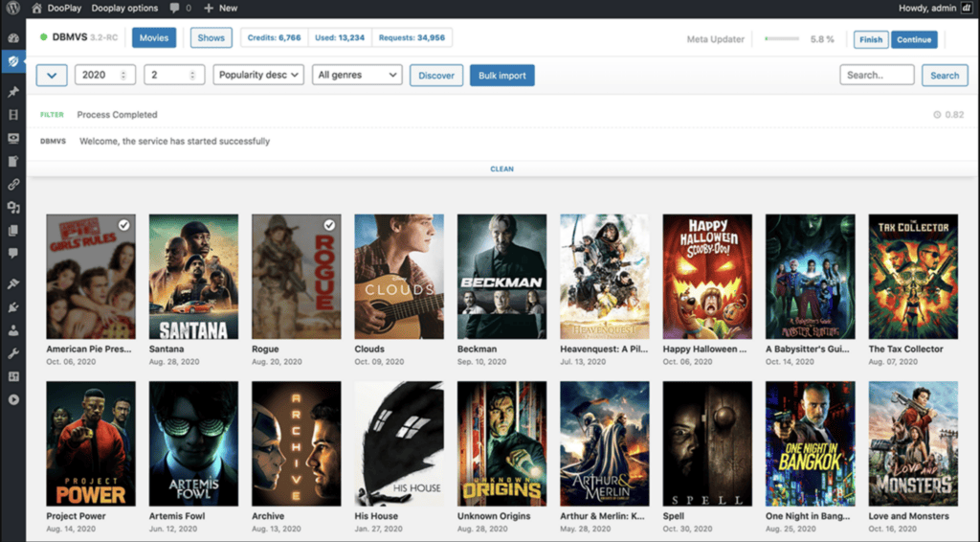
Task: Select the Archive movie poster
Action: coord(297,444)
